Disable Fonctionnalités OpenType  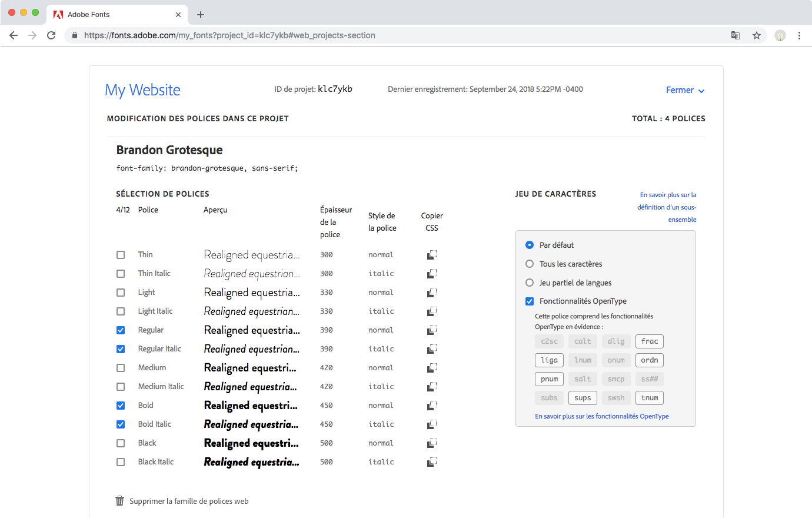(x=530, y=301)
